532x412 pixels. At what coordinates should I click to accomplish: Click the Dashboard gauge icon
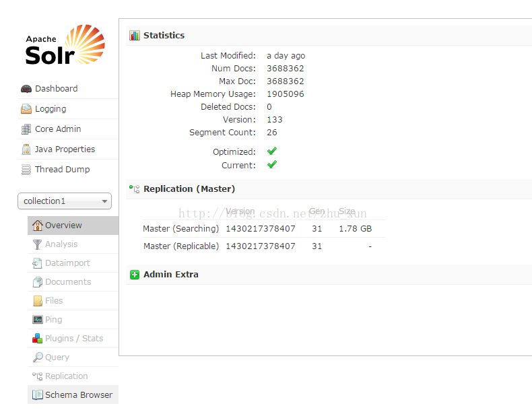(x=26, y=89)
